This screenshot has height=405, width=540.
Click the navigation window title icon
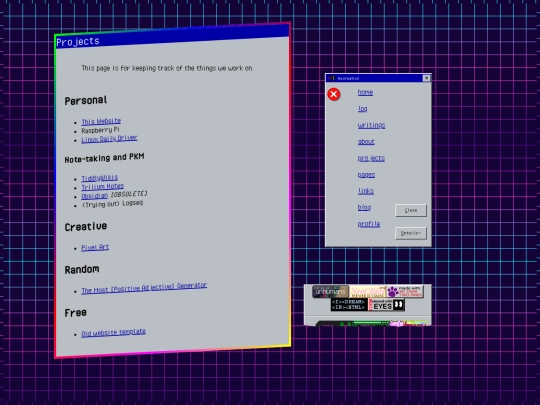click(x=332, y=78)
